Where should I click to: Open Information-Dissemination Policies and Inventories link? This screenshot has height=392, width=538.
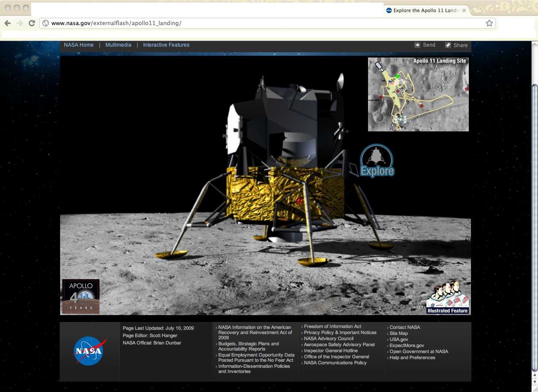pos(254,369)
